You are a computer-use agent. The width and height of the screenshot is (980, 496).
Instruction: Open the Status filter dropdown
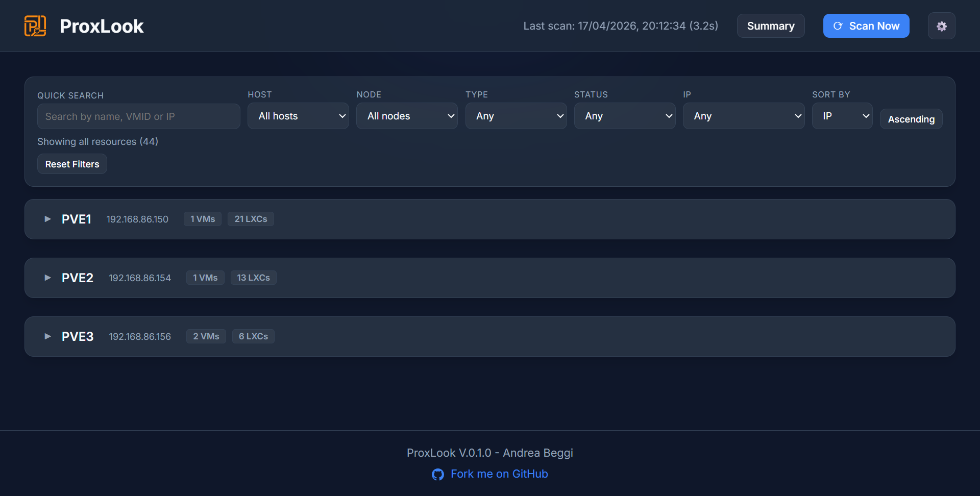coord(625,116)
